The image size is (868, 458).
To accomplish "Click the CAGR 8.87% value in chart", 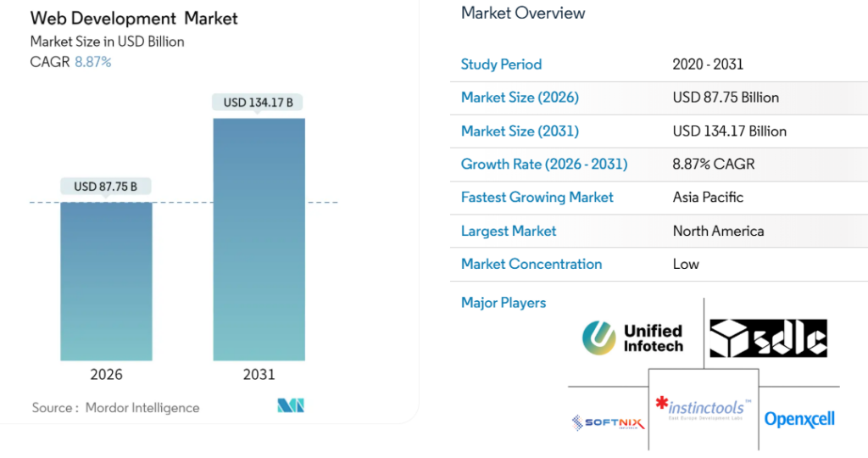I will (92, 62).
